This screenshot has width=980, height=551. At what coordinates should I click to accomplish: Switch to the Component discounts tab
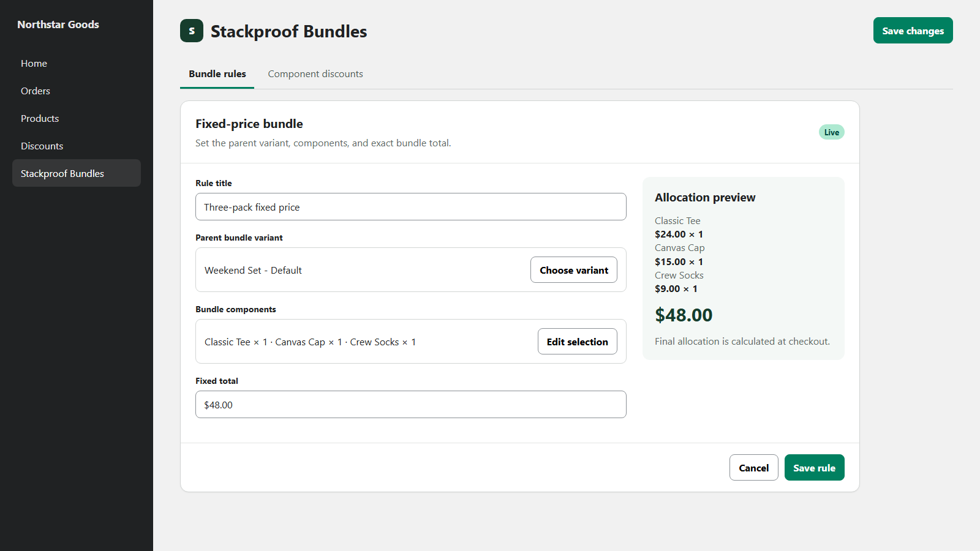(x=315, y=74)
